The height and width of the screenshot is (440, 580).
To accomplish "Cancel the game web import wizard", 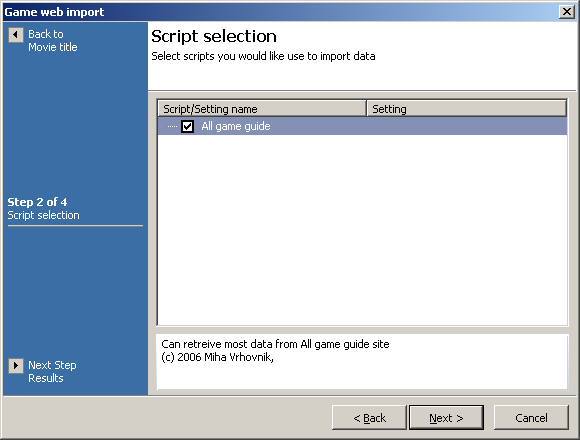I will 531,418.
